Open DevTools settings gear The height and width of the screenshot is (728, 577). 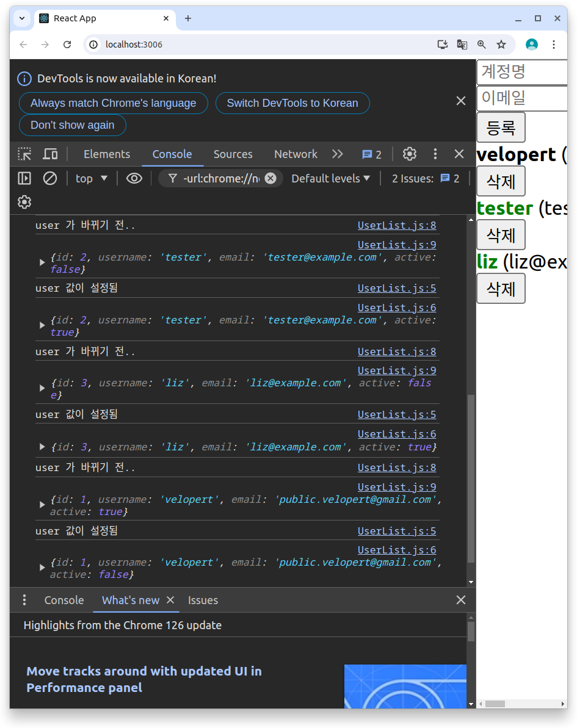[x=409, y=154]
